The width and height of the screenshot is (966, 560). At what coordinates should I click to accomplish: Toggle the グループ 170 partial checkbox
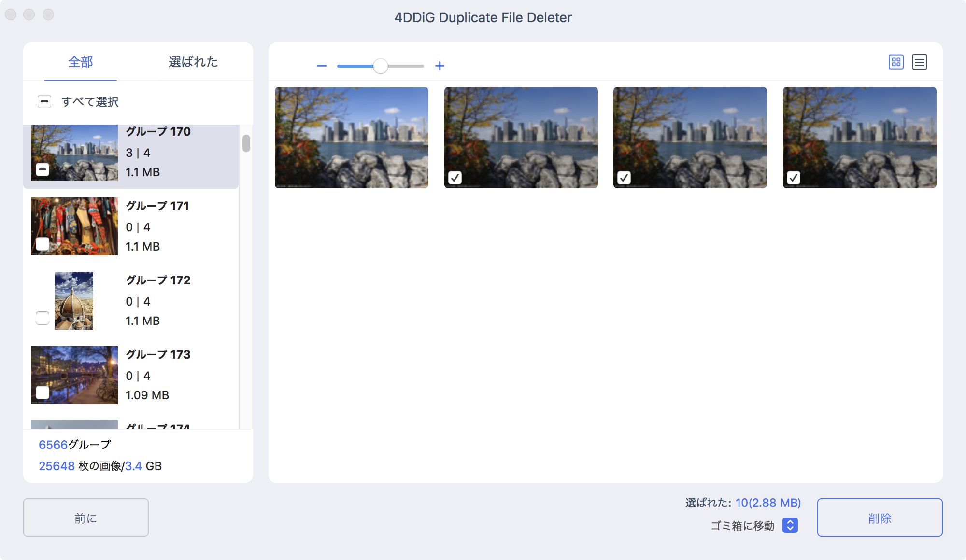pyautogui.click(x=43, y=169)
